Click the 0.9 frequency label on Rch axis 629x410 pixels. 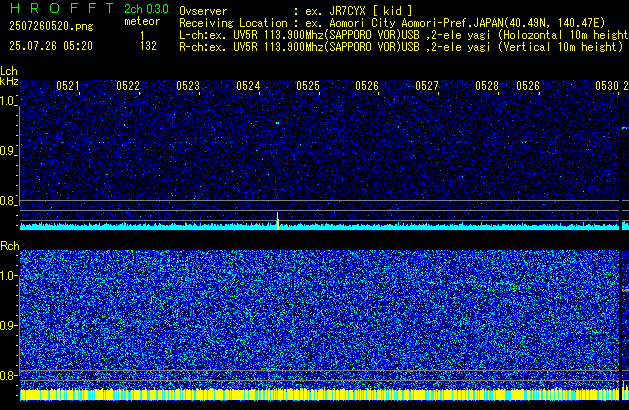[x=7, y=325]
